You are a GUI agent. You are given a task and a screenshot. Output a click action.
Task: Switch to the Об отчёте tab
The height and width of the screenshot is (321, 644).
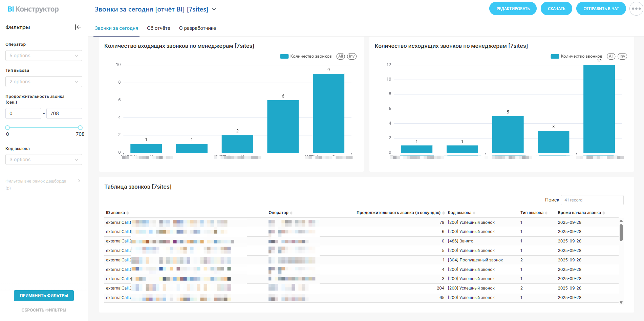[158, 28]
